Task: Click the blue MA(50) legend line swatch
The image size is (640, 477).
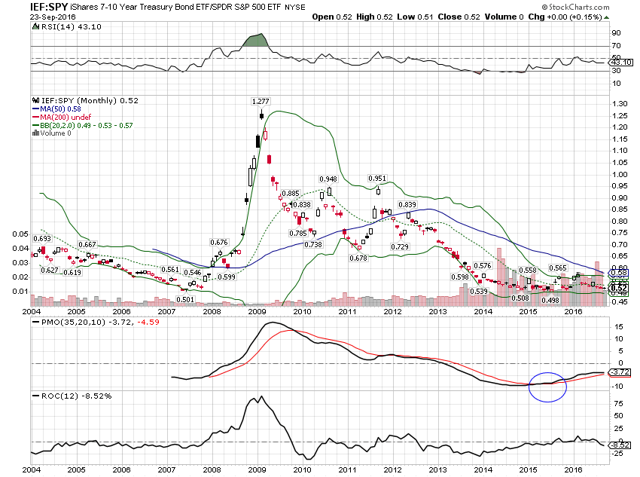Action: pos(36,109)
